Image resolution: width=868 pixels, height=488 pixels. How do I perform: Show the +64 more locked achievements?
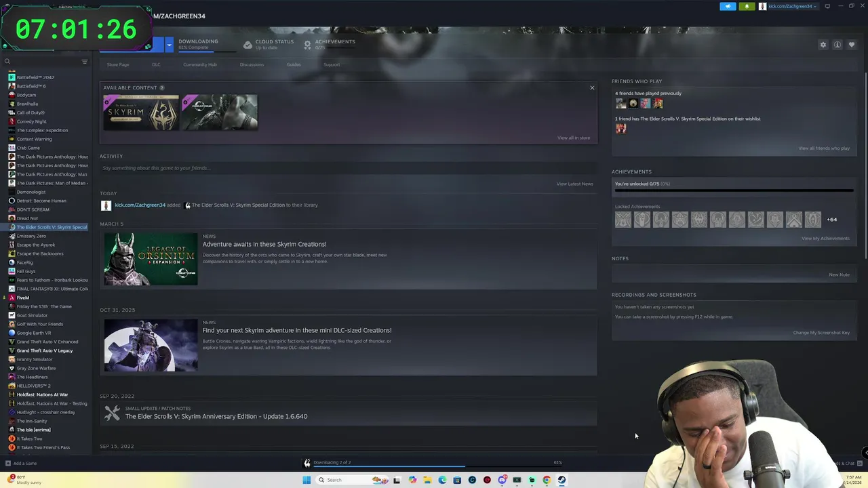(832, 220)
